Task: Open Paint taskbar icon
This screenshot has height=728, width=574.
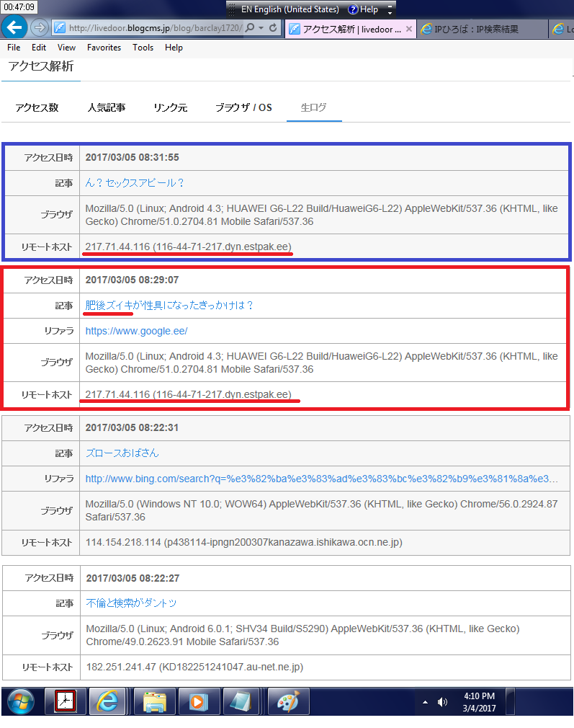Action: pos(287,701)
